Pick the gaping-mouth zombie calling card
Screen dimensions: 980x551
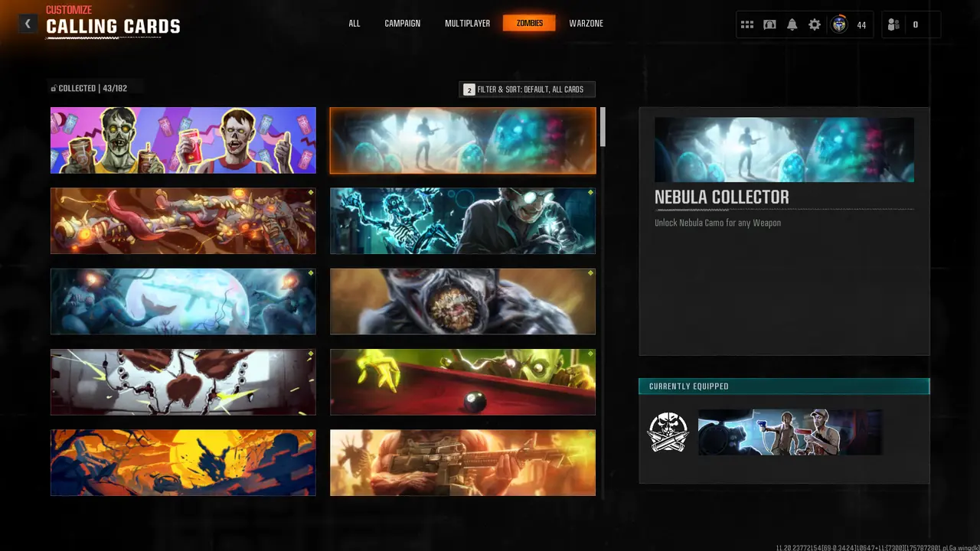[462, 302]
